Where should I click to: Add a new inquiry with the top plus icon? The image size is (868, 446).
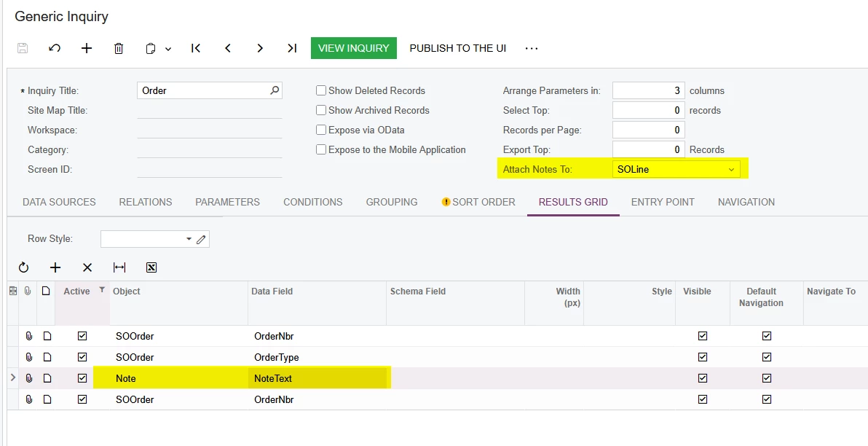pyautogui.click(x=87, y=48)
